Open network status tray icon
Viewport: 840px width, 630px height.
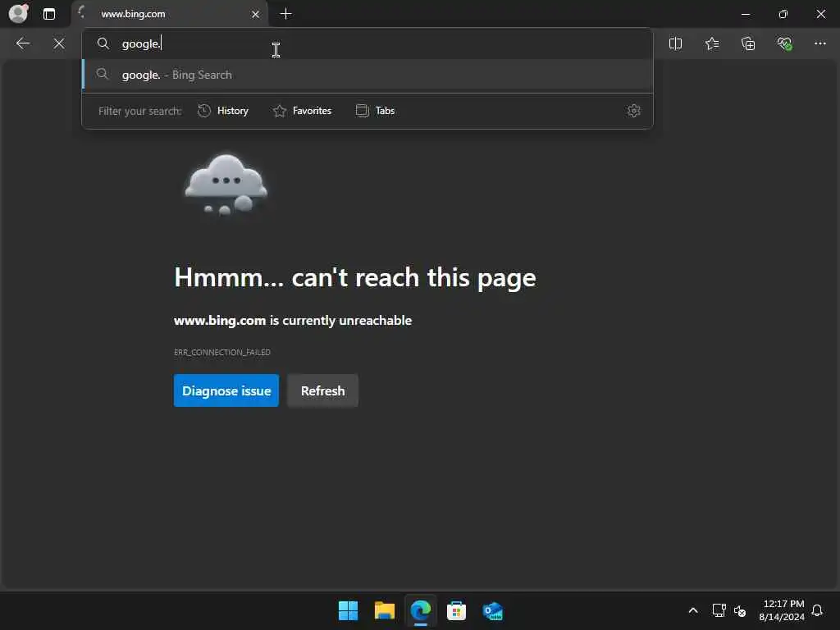point(719,610)
